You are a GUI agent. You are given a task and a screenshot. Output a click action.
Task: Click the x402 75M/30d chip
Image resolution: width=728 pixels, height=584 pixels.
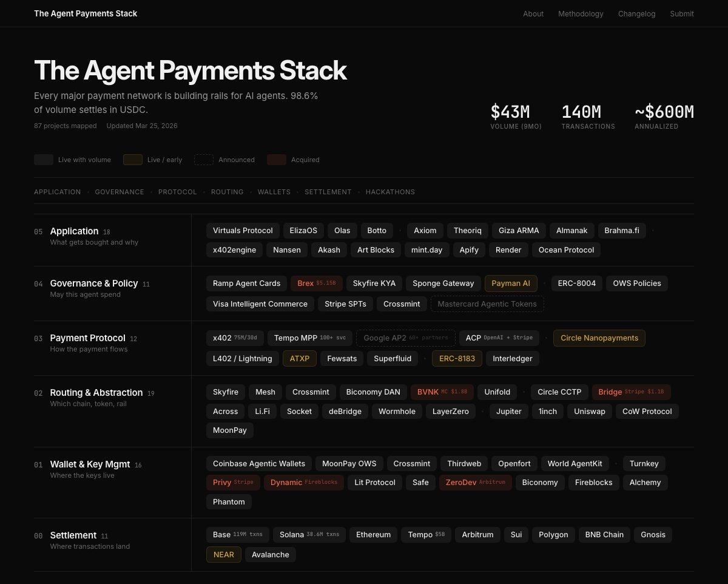[x=235, y=338]
